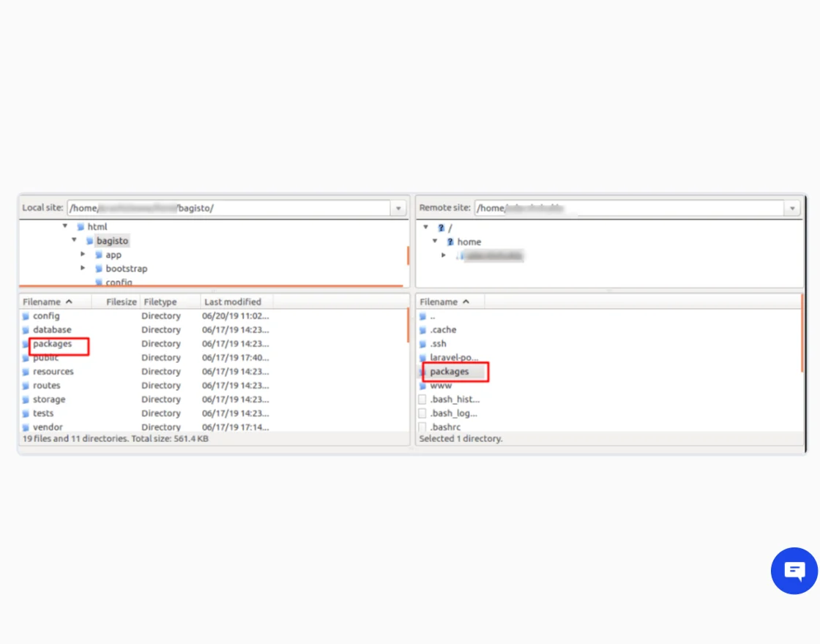Collapse the home node in remote tree

click(x=435, y=241)
